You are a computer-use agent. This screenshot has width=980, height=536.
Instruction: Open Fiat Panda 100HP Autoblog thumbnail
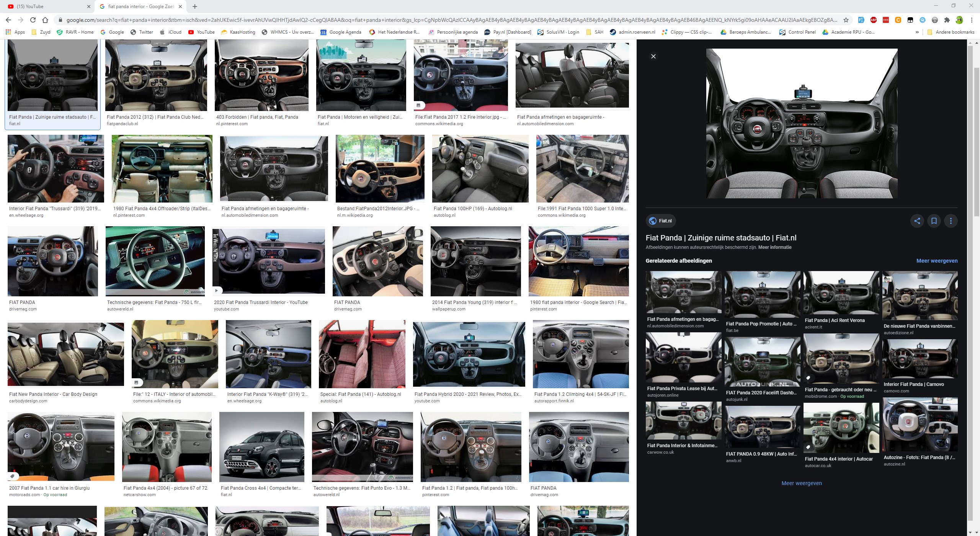480,168
